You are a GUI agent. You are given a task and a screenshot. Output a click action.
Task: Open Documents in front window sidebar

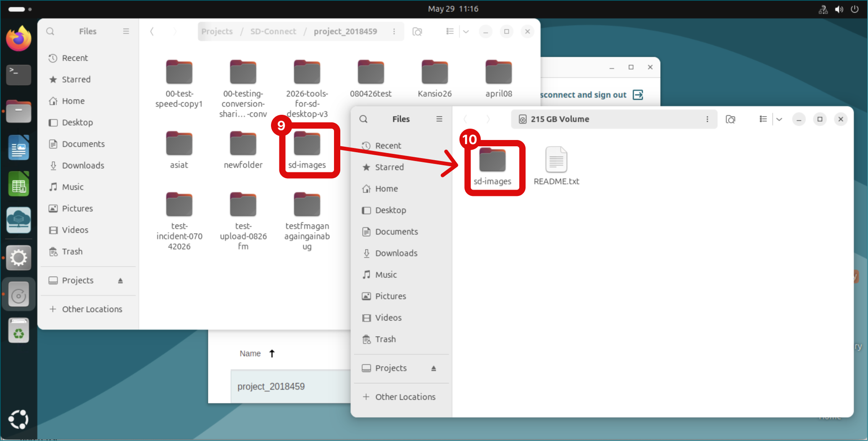[401, 232]
